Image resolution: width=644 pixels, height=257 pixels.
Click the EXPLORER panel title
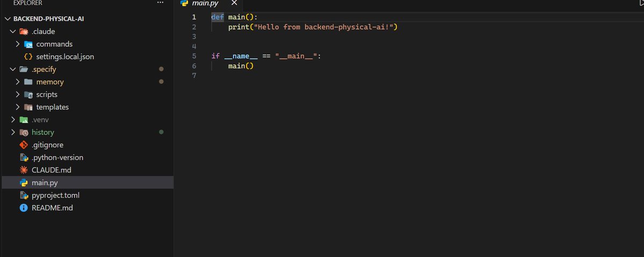point(28,3)
